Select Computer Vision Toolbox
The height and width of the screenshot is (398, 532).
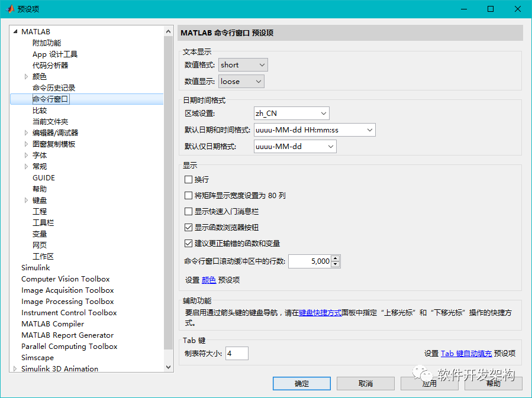point(66,279)
